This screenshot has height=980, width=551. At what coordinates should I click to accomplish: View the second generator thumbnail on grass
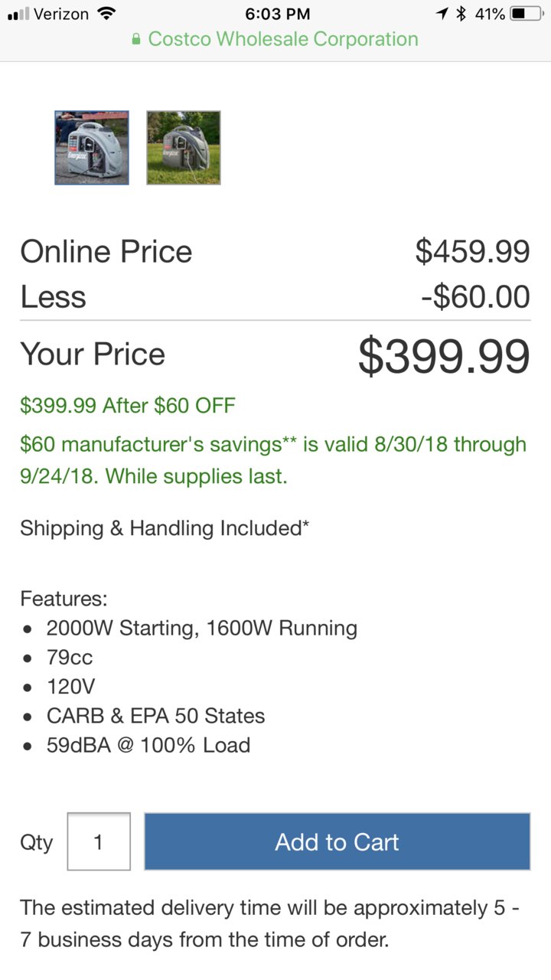coord(184,148)
